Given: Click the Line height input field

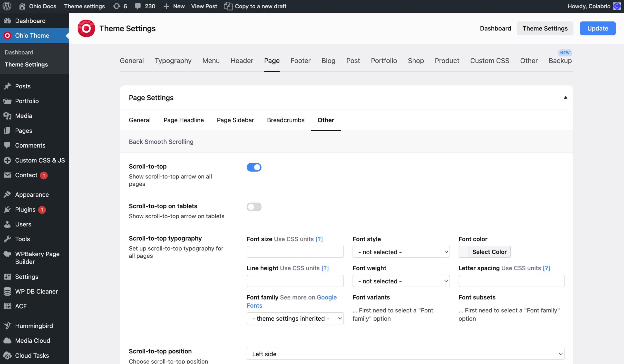Looking at the screenshot, I should pyautogui.click(x=295, y=281).
